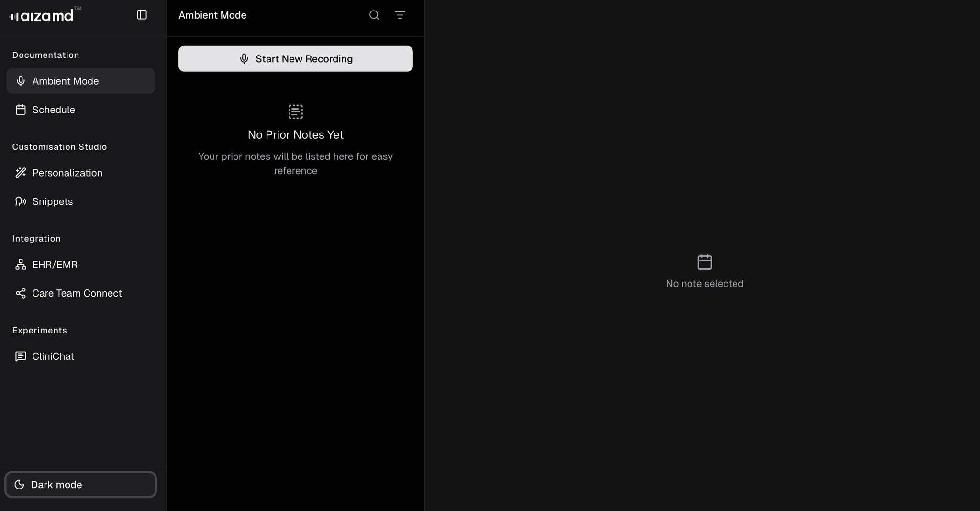Click the aizamd logo
Viewport: 980px width, 511px height.
coord(45,15)
